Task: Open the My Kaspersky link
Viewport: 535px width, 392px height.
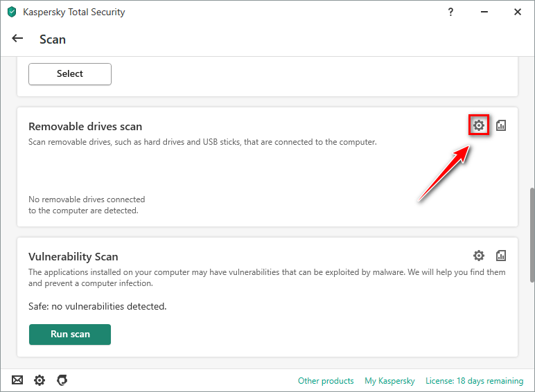Action: (x=389, y=381)
